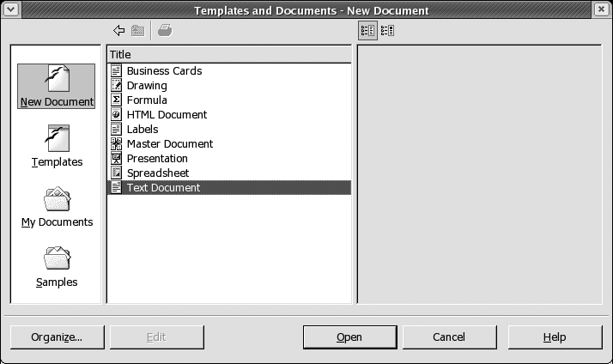Toggle the Preview view icon
Viewport: 613px width, 364px height.
(x=387, y=31)
